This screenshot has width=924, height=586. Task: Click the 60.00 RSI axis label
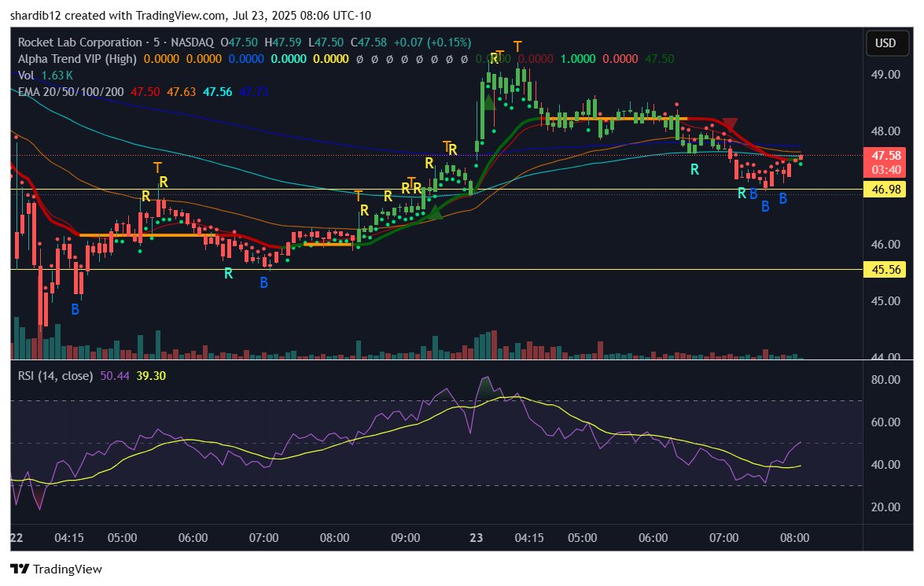pos(885,422)
